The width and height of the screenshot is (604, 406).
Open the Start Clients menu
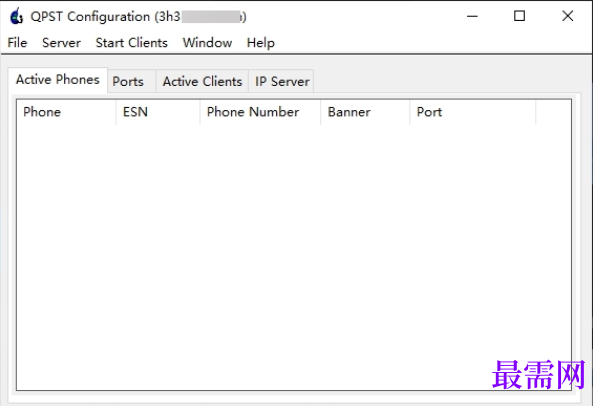pyautogui.click(x=131, y=42)
